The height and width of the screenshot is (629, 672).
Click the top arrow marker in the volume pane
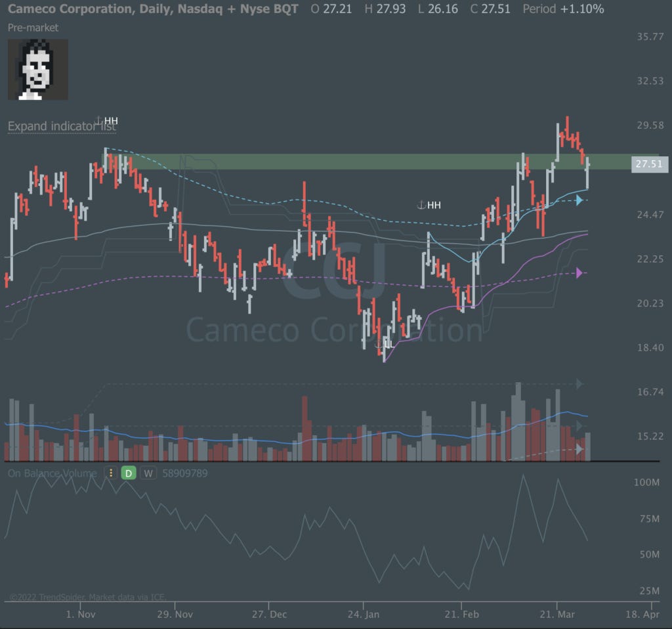pyautogui.click(x=579, y=383)
